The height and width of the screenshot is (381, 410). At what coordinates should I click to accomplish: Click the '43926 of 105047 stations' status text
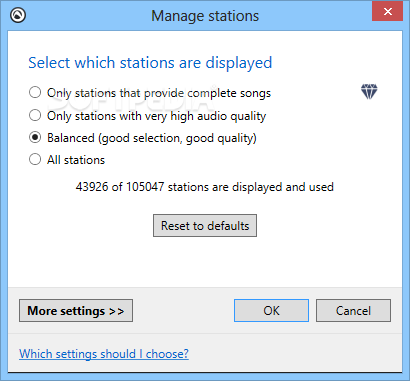pos(205,187)
